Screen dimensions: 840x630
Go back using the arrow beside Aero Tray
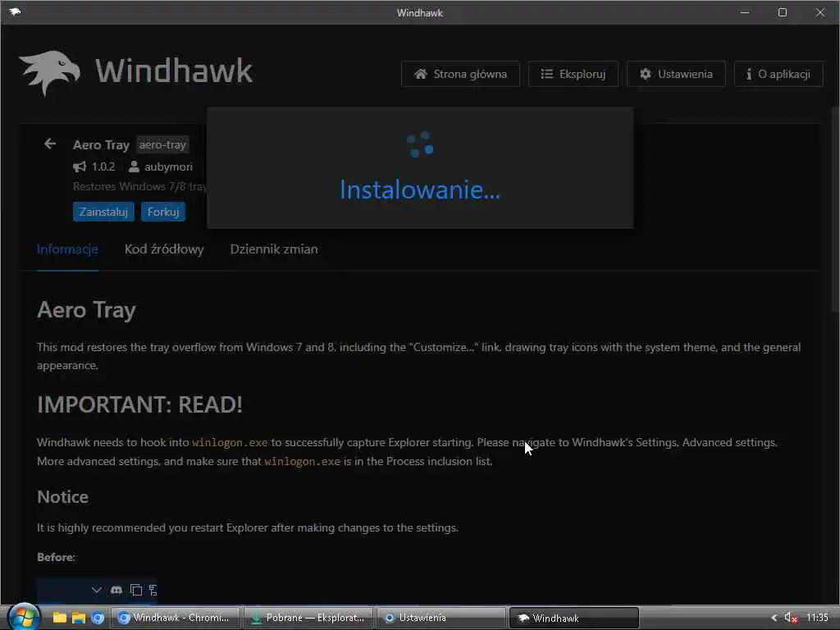click(x=50, y=144)
